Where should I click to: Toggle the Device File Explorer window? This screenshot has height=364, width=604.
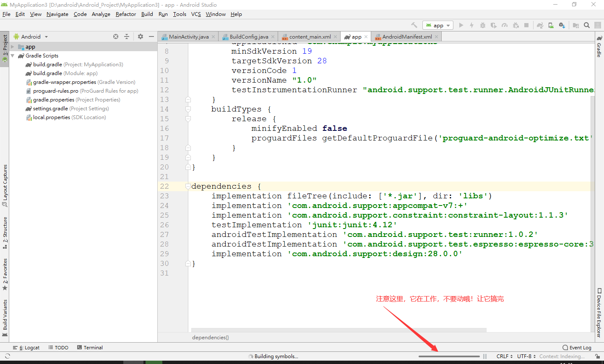(x=599, y=312)
